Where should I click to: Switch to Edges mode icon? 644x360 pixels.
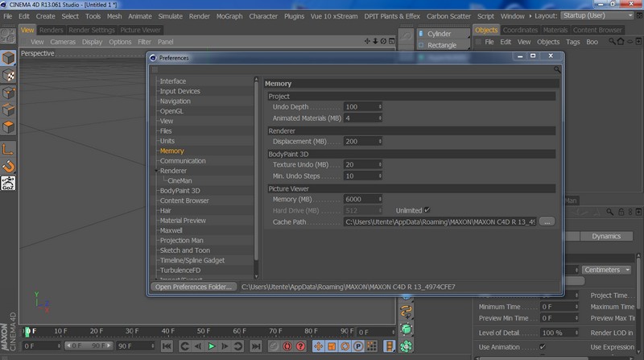(8, 110)
